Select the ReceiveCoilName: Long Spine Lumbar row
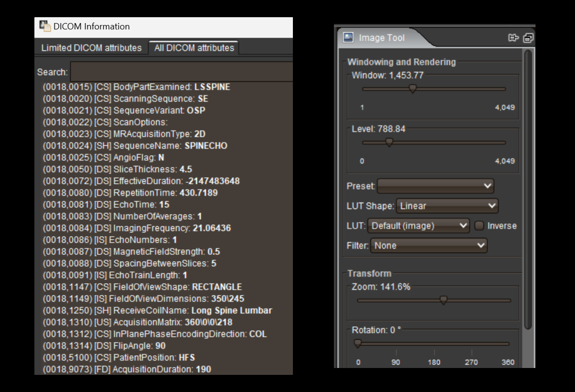 pos(157,310)
